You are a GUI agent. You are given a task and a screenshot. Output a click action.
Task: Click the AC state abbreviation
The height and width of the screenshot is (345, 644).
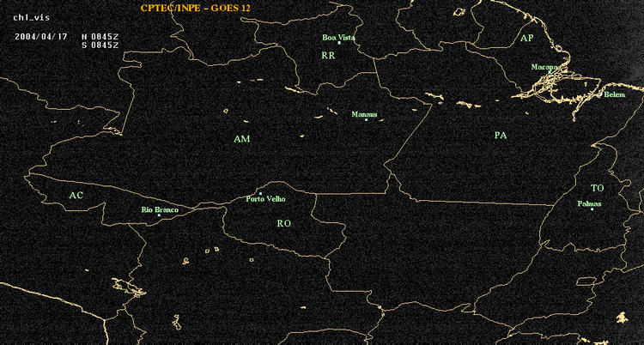[76, 196]
